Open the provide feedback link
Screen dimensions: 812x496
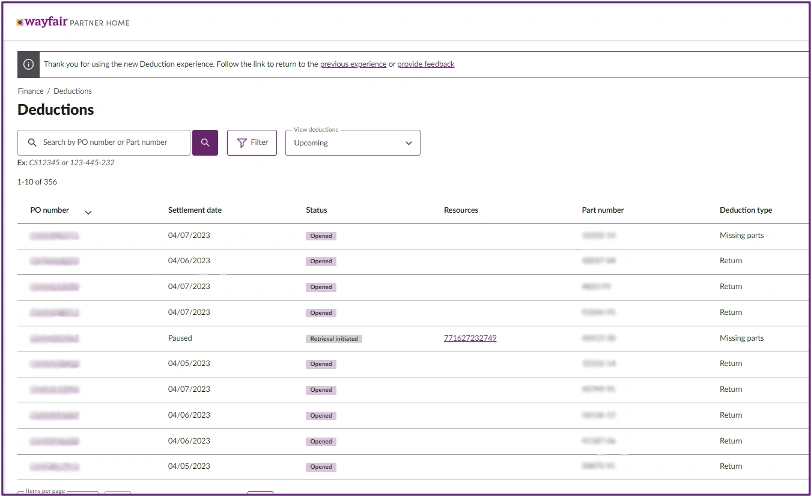426,64
